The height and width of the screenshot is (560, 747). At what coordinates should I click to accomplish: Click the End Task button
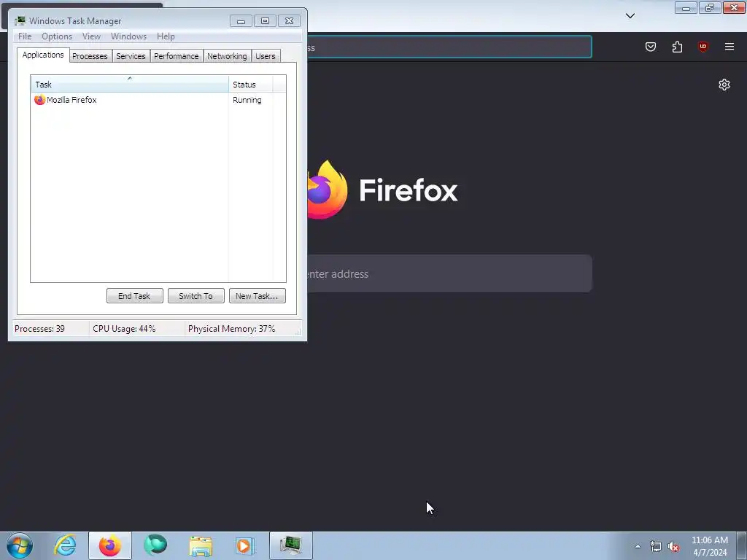coord(135,296)
